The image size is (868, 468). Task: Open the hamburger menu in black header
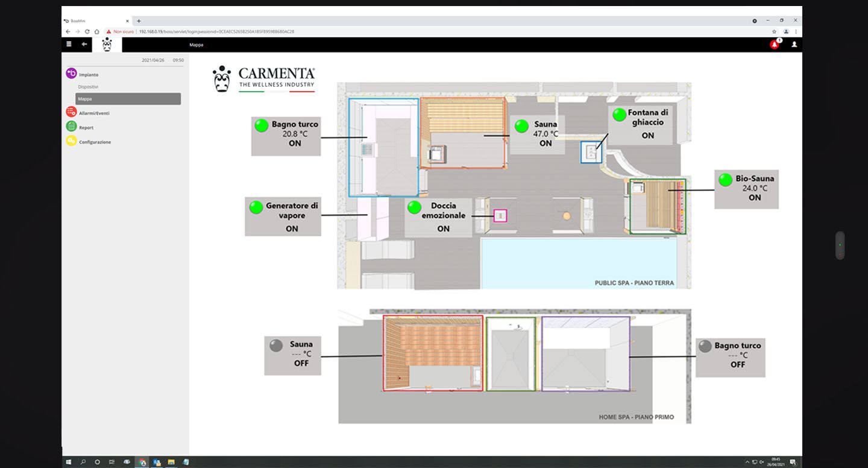tap(69, 44)
